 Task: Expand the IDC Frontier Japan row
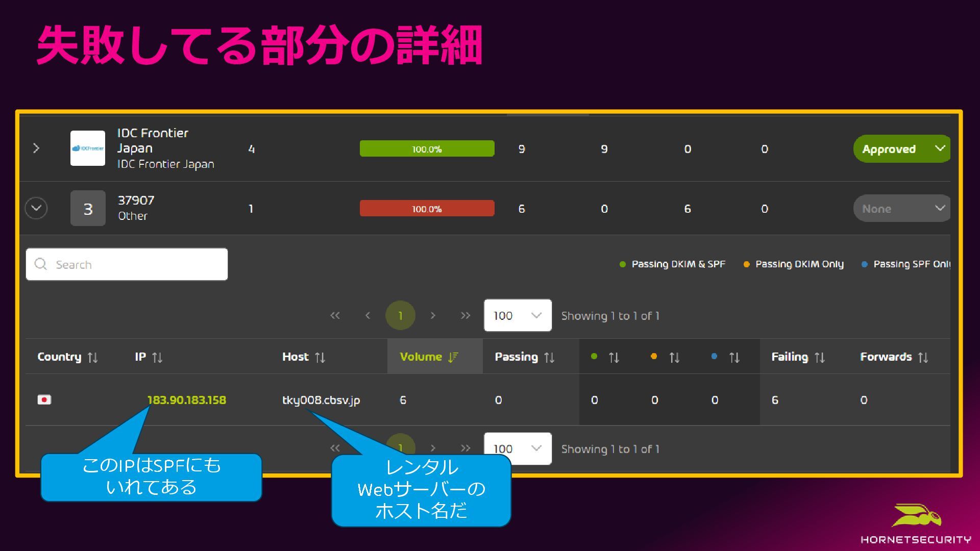point(36,148)
